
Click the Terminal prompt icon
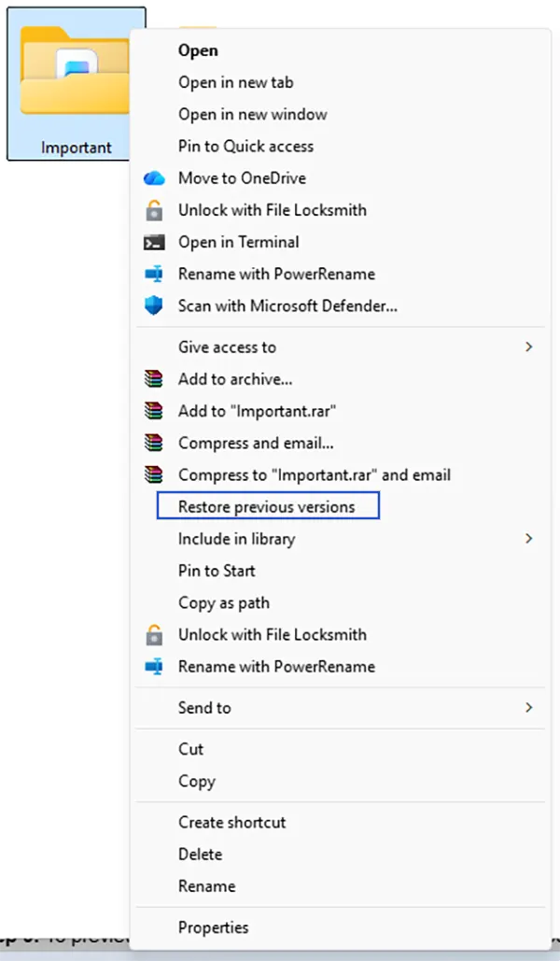coord(154,243)
